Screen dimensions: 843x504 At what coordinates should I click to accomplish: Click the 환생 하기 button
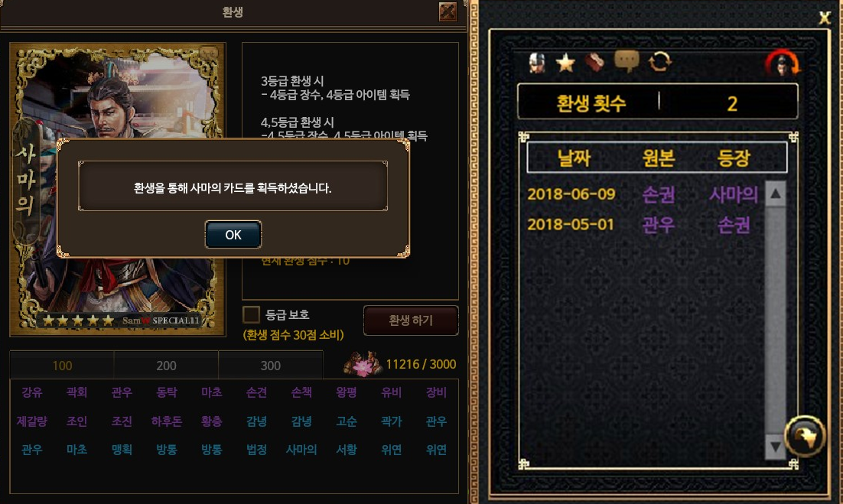(411, 320)
